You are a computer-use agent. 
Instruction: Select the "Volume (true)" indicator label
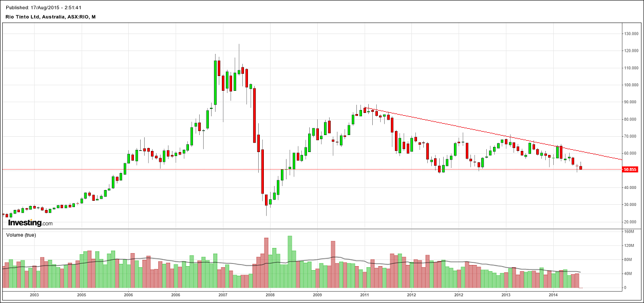(x=21, y=235)
